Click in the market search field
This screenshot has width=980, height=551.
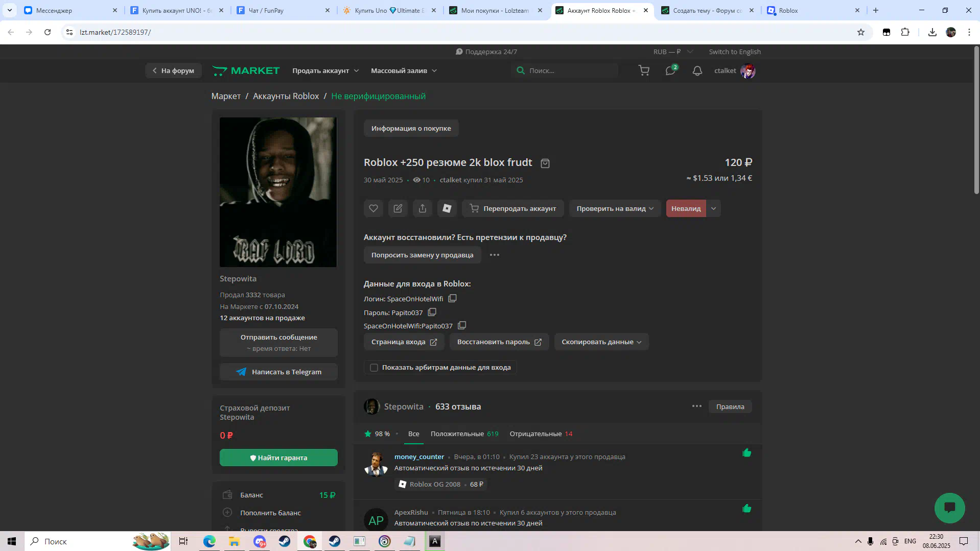coord(564,70)
